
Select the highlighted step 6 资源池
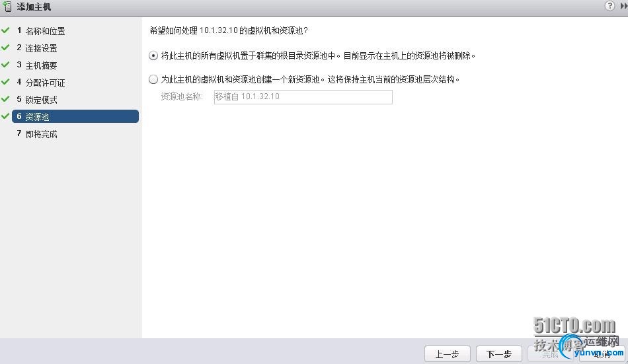click(x=75, y=116)
